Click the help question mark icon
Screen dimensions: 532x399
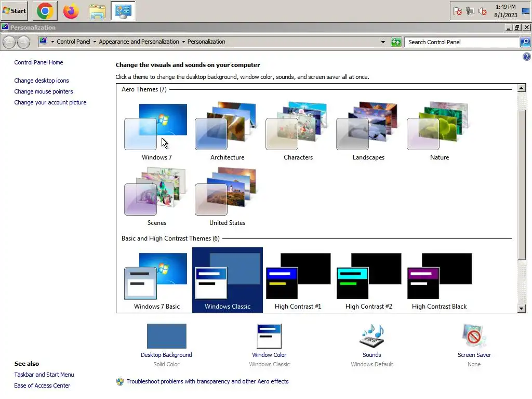pyautogui.click(x=526, y=57)
